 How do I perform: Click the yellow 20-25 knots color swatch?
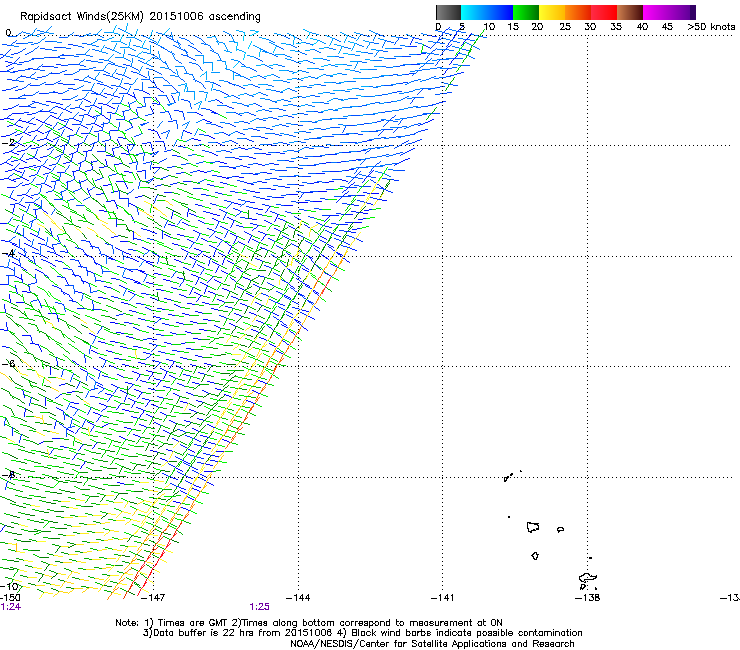coord(552,12)
